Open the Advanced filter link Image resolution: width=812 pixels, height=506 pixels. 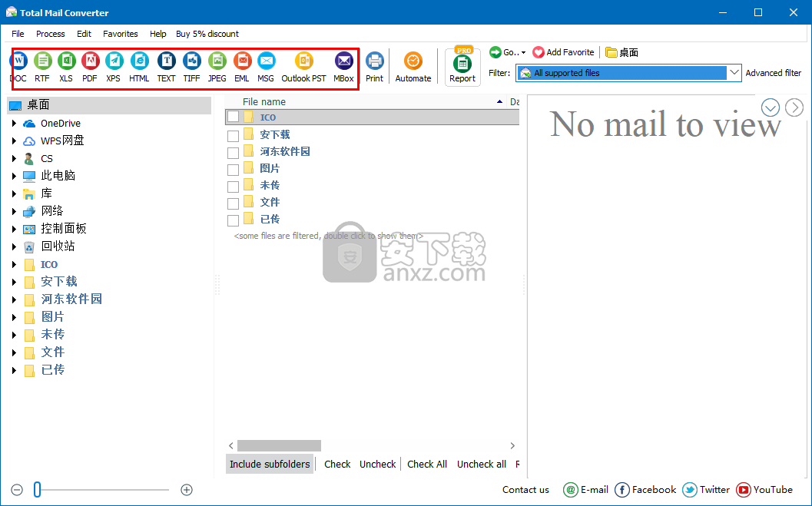(x=774, y=73)
